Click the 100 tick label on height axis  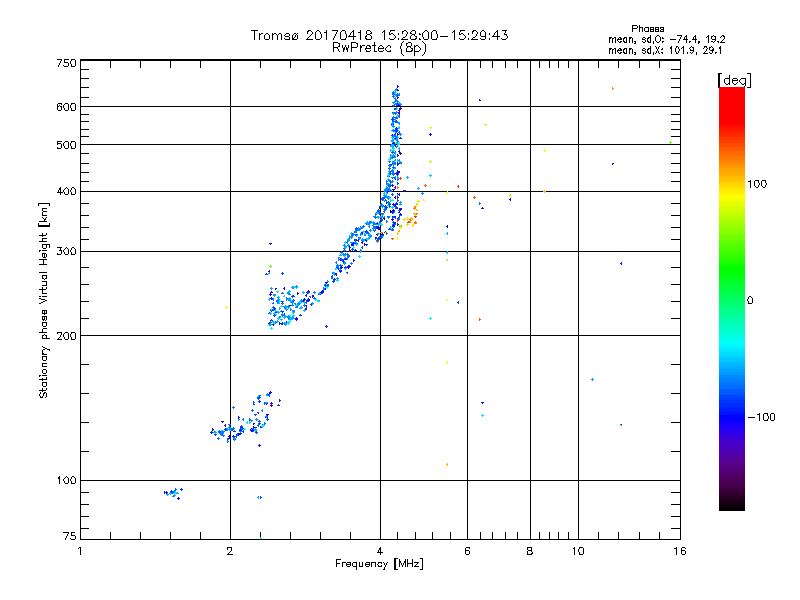pos(66,481)
